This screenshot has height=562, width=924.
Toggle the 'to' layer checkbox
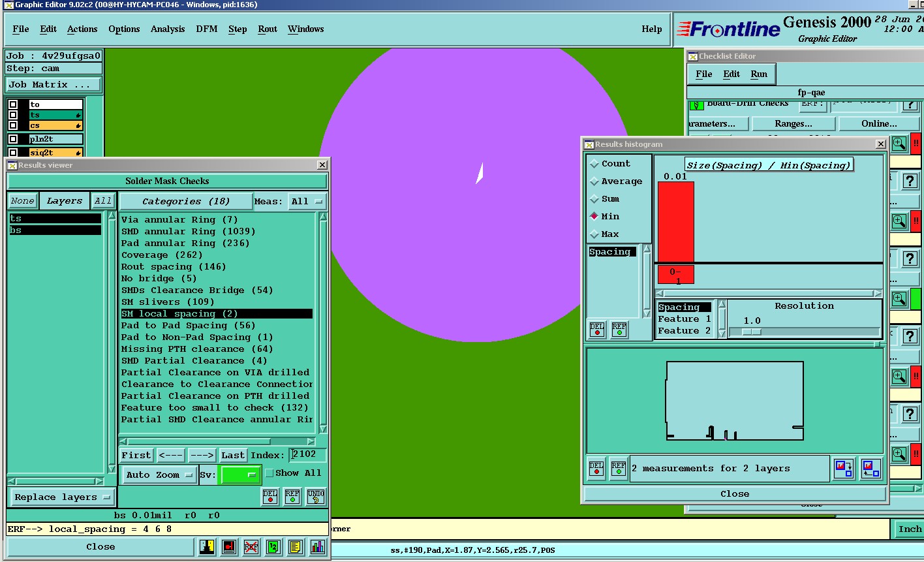(13, 104)
